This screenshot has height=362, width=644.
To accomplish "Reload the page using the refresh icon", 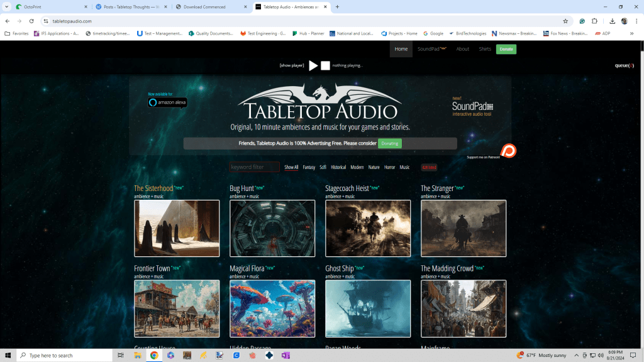I will pos(31,21).
